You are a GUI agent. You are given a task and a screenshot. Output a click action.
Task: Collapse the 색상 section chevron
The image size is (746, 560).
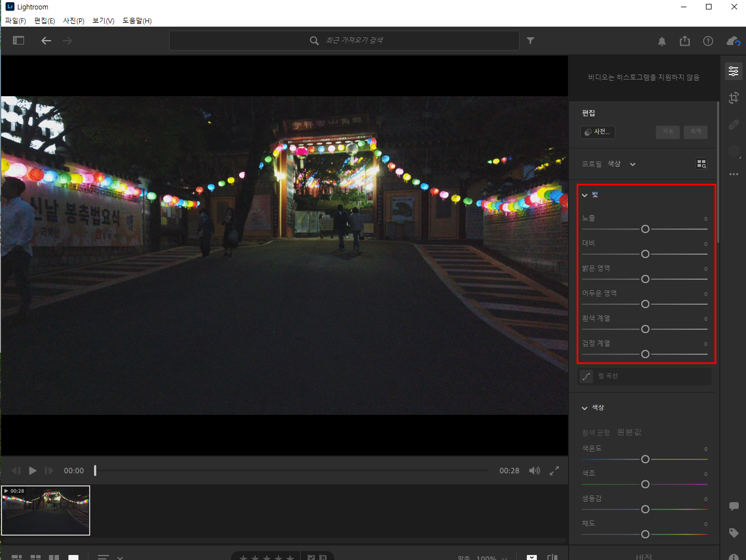click(x=585, y=408)
